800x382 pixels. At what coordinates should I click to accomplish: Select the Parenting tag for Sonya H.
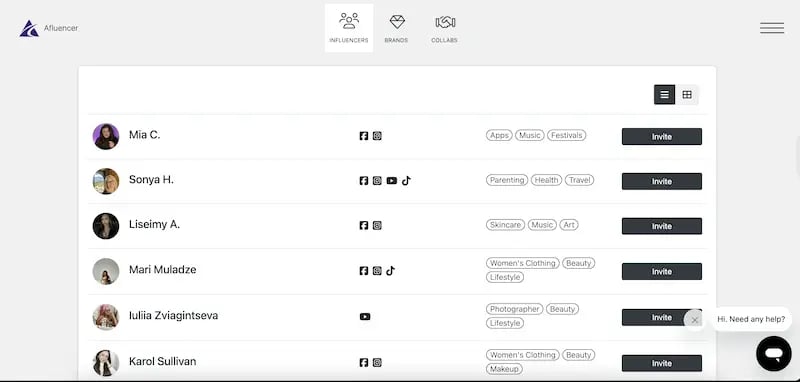[x=507, y=180]
